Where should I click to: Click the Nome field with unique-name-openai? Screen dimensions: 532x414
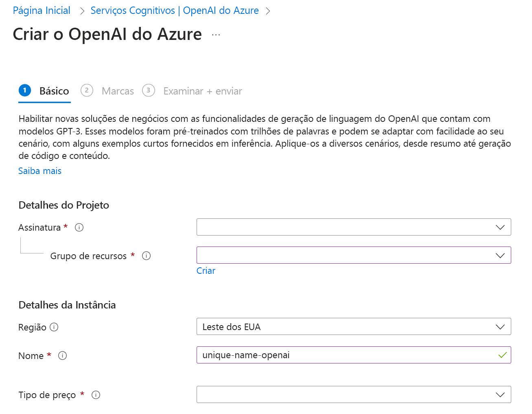pyautogui.click(x=354, y=355)
